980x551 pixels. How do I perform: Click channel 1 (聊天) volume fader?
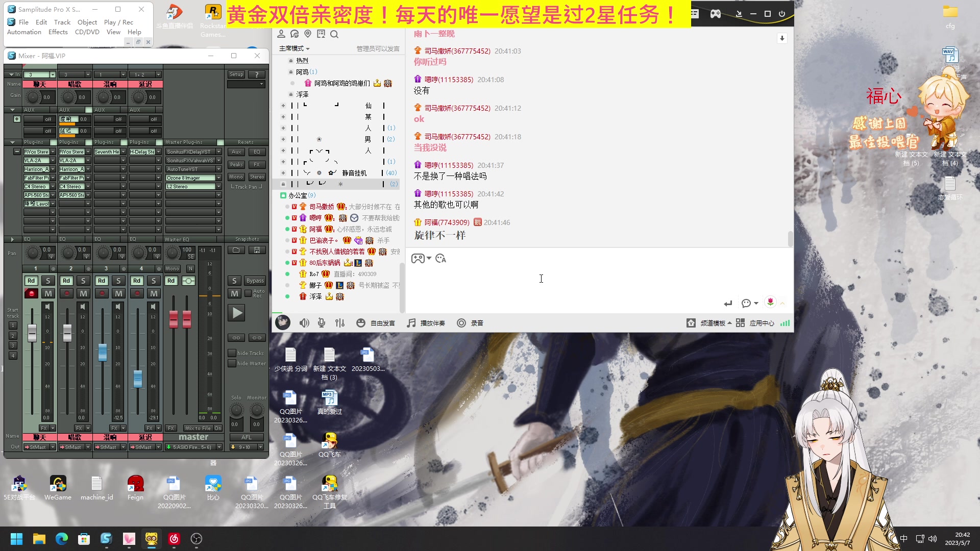(32, 333)
